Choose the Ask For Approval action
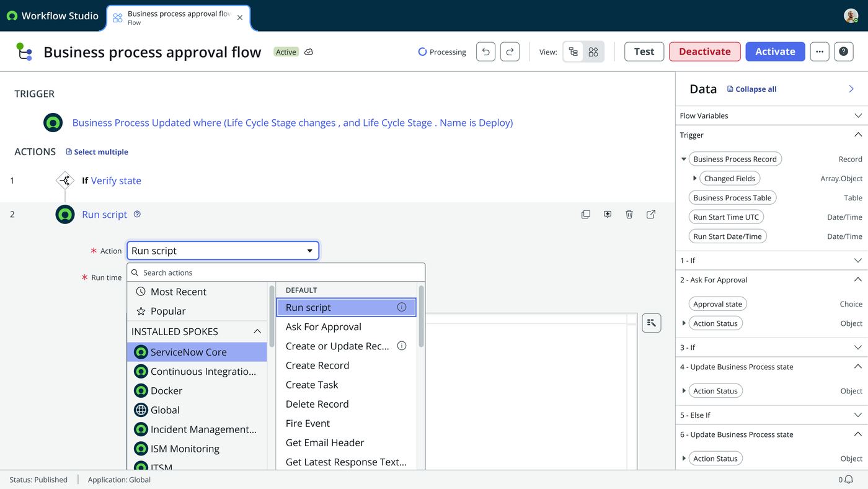Screen dimensions: 868x489 [x=346, y=326]
